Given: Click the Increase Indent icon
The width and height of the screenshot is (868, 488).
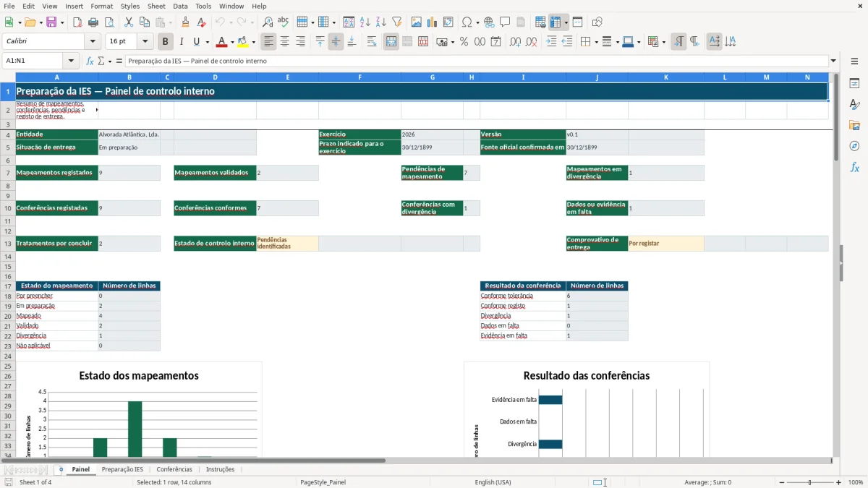Looking at the screenshot, I should [551, 42].
